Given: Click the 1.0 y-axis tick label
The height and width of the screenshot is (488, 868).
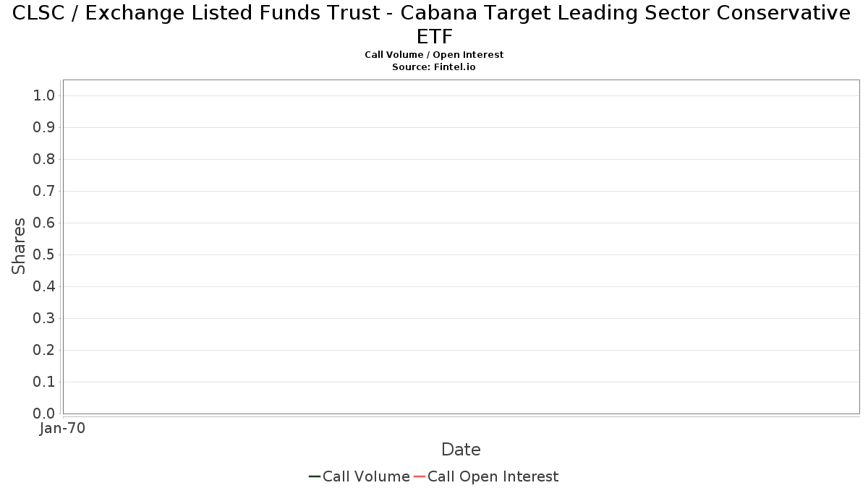Looking at the screenshot, I should click(44, 96).
